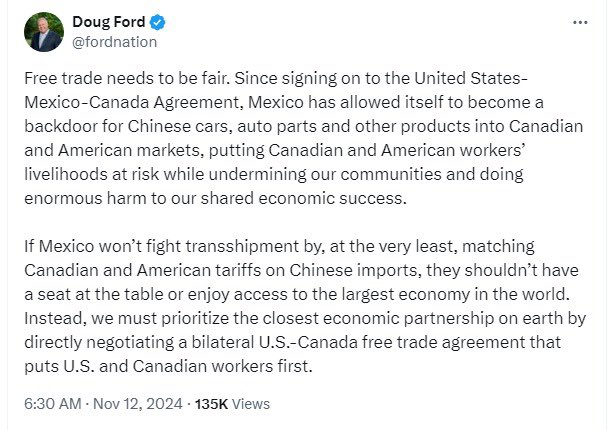Viewport: 607px width, 430px height.
Task: Click the blue verified checkmark badge
Action: [158, 22]
